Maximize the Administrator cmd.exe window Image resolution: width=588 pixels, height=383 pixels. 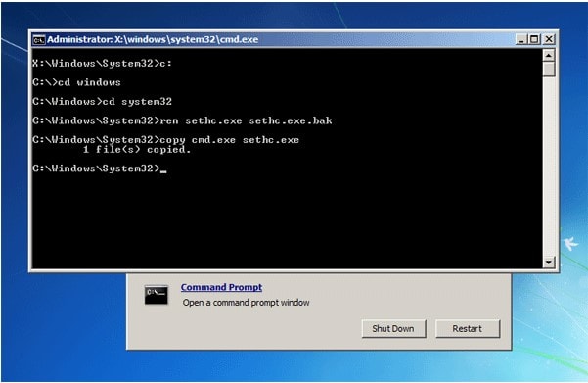[x=534, y=39]
